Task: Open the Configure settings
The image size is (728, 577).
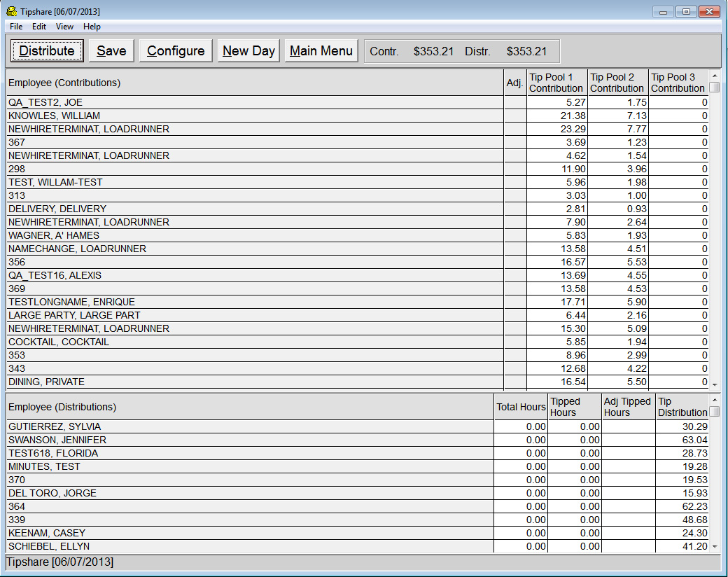Action: [x=176, y=51]
